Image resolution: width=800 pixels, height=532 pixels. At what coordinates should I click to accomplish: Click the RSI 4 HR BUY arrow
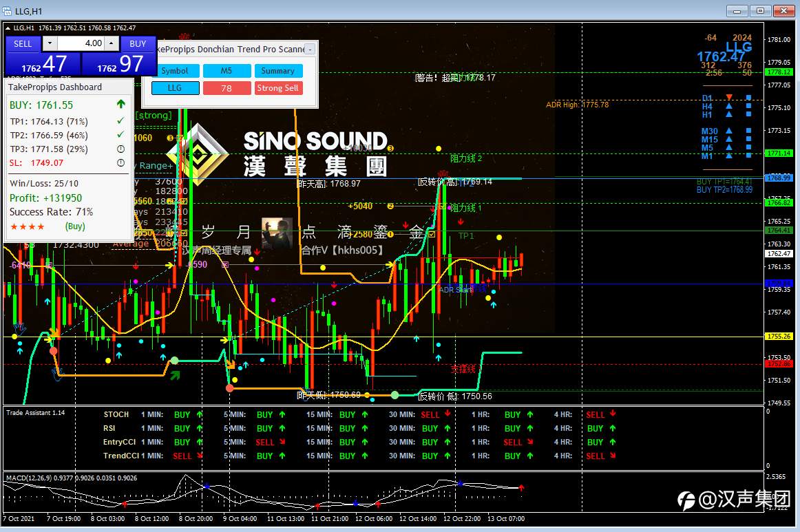(x=613, y=428)
